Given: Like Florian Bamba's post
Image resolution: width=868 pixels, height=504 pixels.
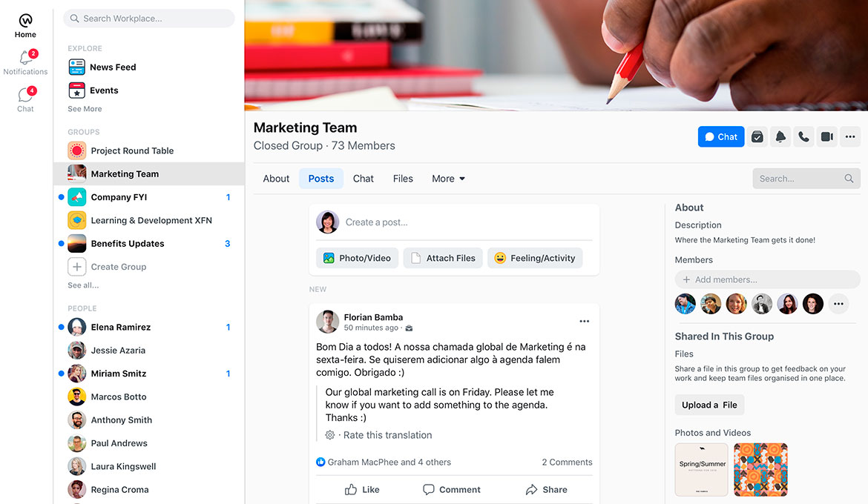Looking at the screenshot, I should tap(362, 490).
